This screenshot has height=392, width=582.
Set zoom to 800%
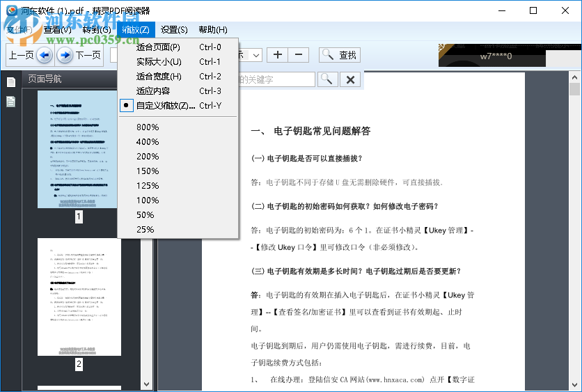click(178, 127)
